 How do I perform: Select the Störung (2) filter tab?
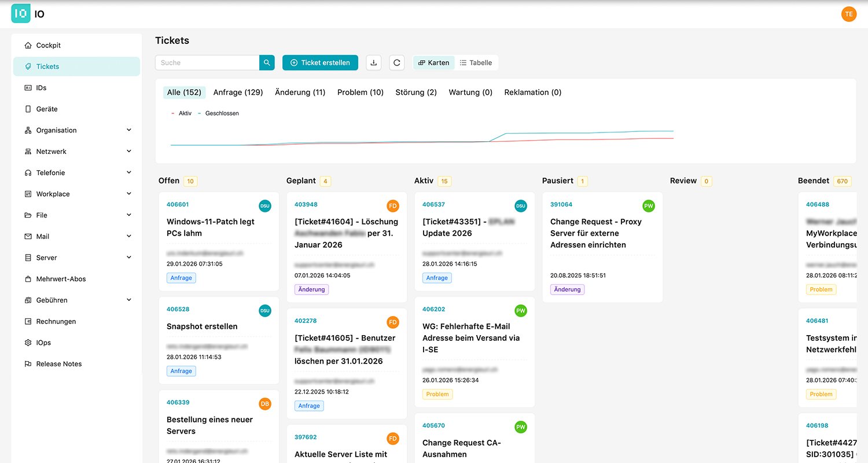point(415,92)
